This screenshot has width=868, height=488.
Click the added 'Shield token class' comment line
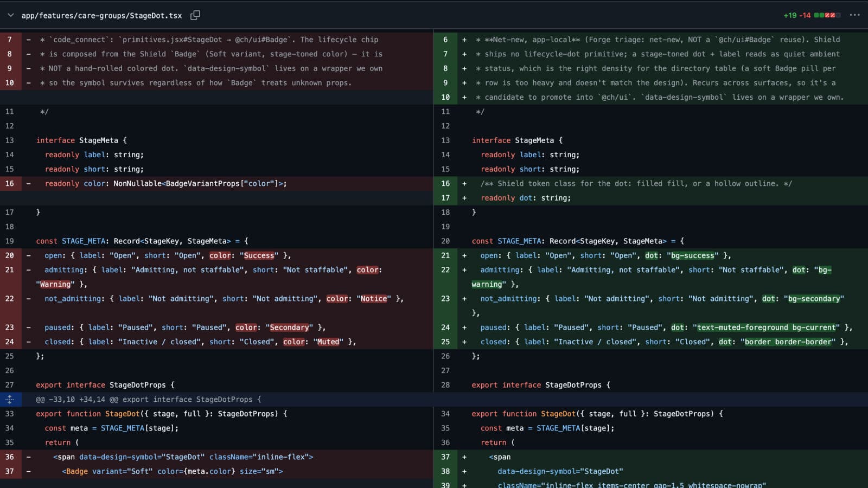(x=636, y=184)
